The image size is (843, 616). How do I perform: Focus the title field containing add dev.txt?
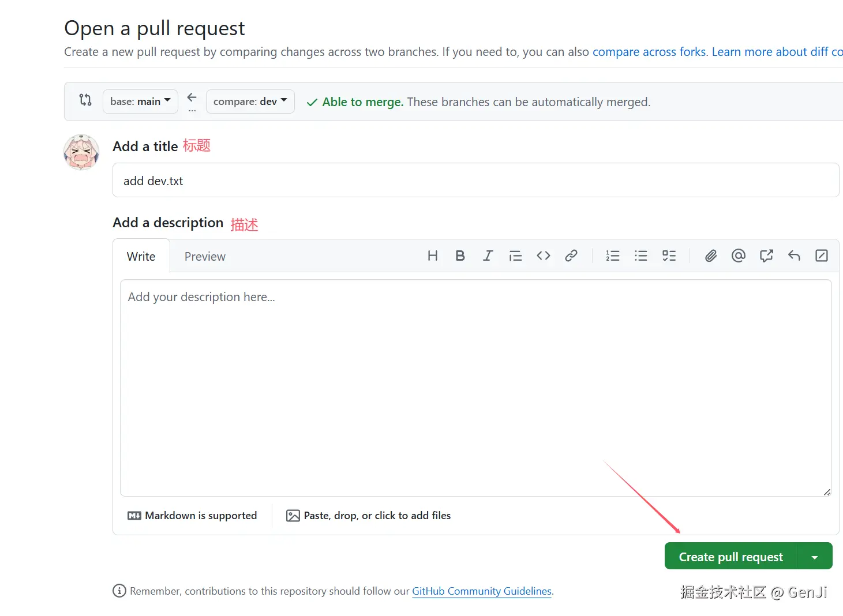[x=475, y=181]
